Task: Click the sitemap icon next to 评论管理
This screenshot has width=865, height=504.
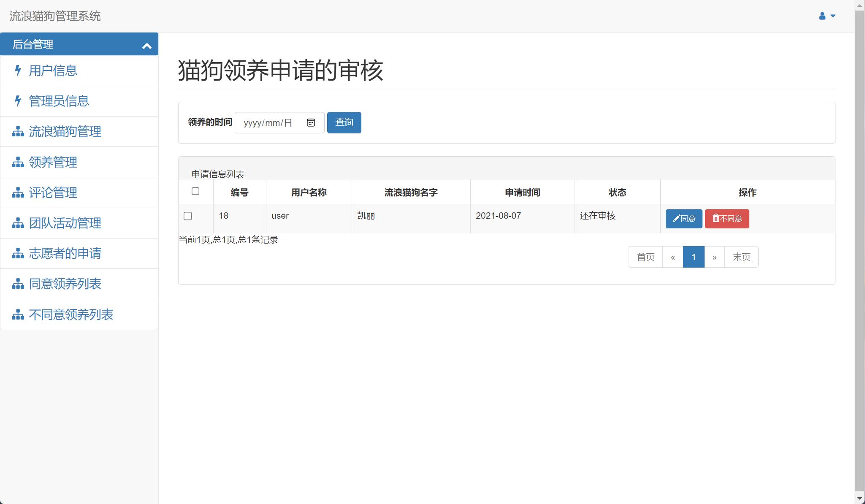Action: [17, 192]
